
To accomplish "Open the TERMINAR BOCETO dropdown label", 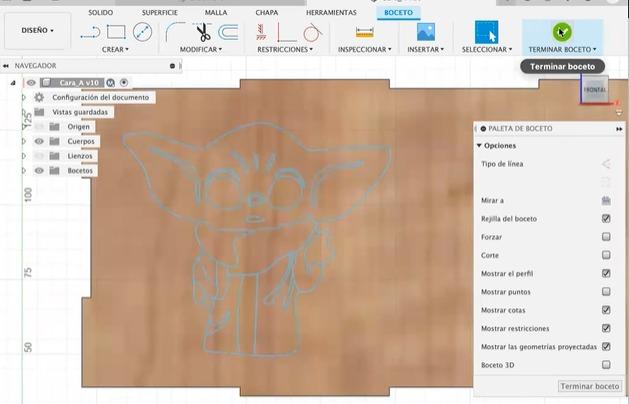I will tap(562, 49).
